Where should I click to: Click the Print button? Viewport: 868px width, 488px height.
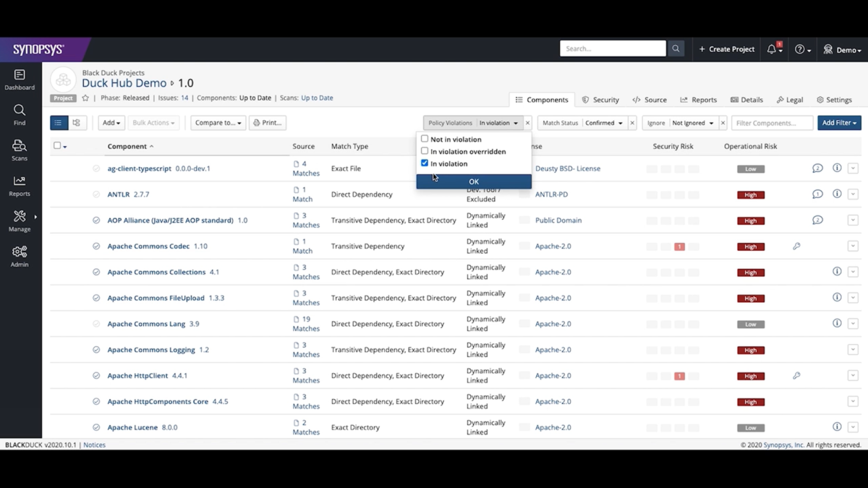268,123
